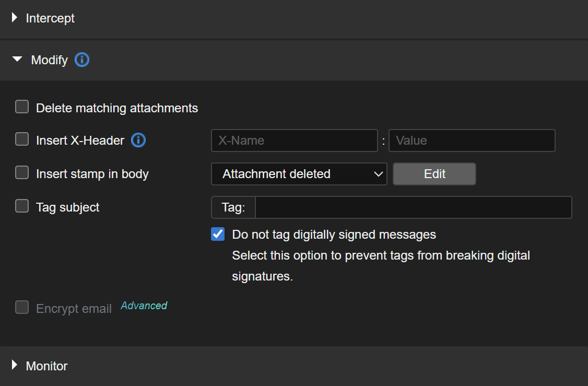
Task: Click the info icon beside Insert X-Header
Action: [x=138, y=140]
